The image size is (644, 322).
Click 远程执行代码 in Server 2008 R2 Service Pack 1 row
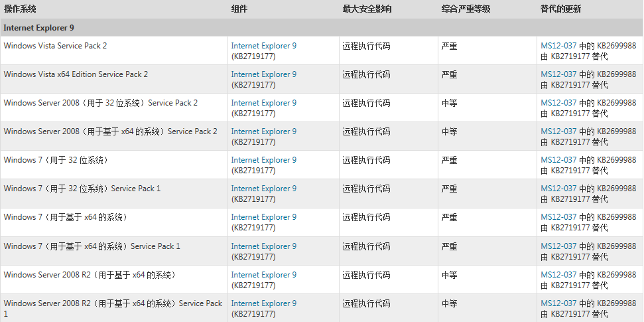tap(366, 303)
